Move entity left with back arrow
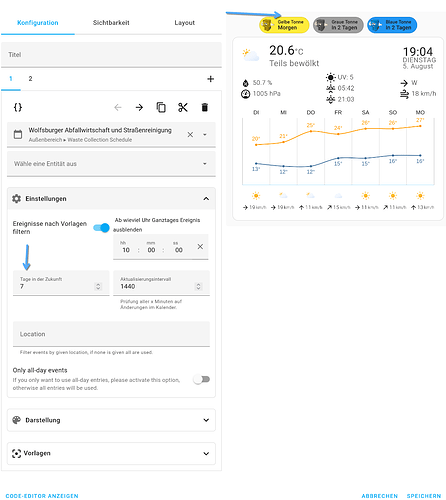446x500 pixels. [118, 107]
